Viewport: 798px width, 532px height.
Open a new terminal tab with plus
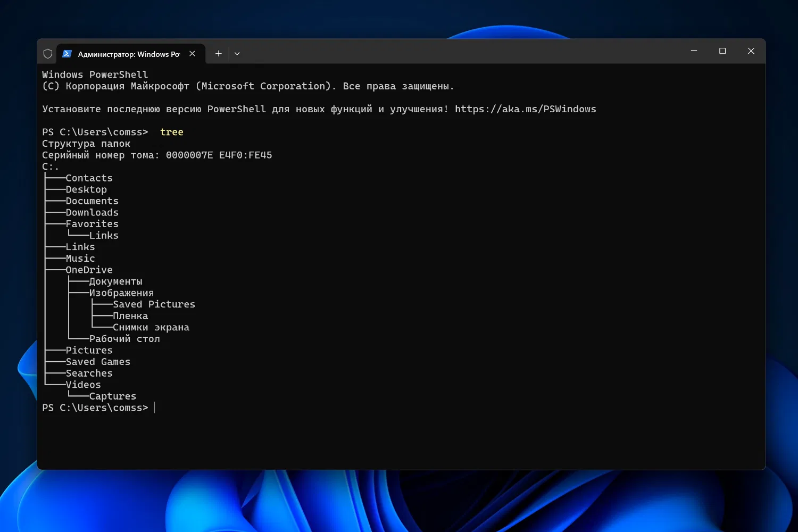click(x=218, y=54)
